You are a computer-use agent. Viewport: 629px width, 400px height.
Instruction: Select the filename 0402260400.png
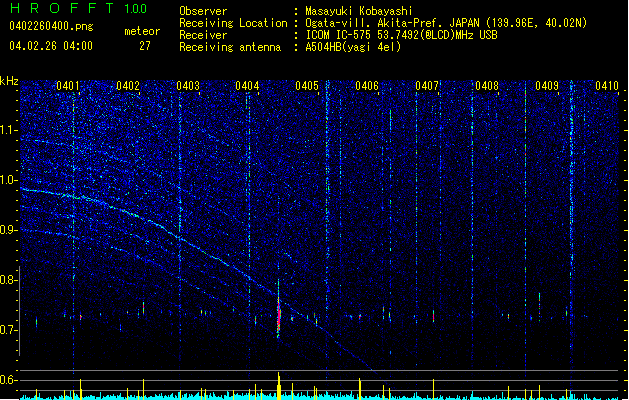(51, 26)
